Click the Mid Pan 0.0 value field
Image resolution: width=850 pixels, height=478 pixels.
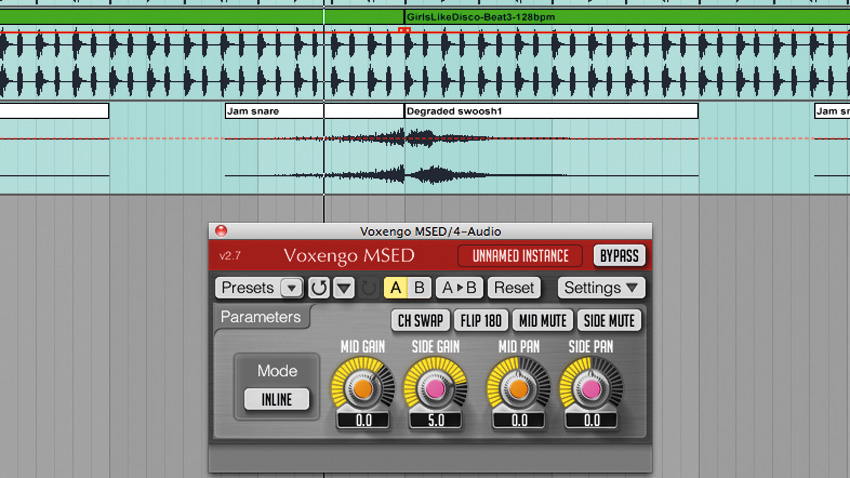tap(519, 420)
